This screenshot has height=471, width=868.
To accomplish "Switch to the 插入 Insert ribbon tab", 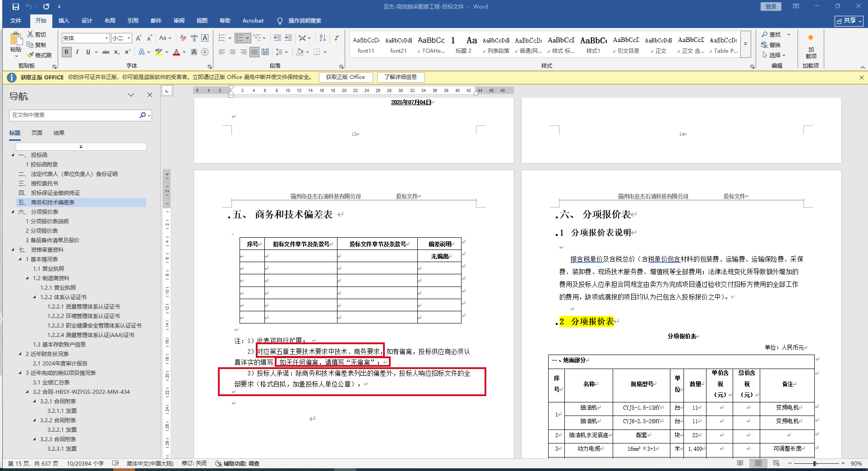I will pyautogui.click(x=64, y=21).
